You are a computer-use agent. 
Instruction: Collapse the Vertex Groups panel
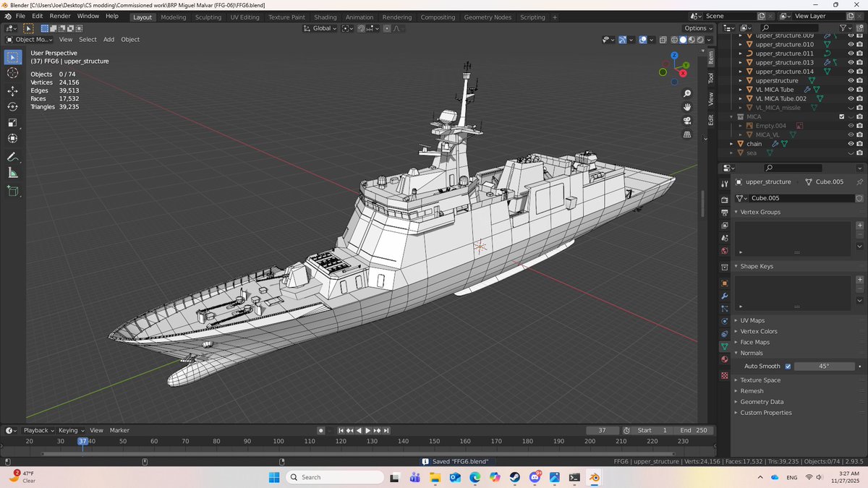[760, 212]
